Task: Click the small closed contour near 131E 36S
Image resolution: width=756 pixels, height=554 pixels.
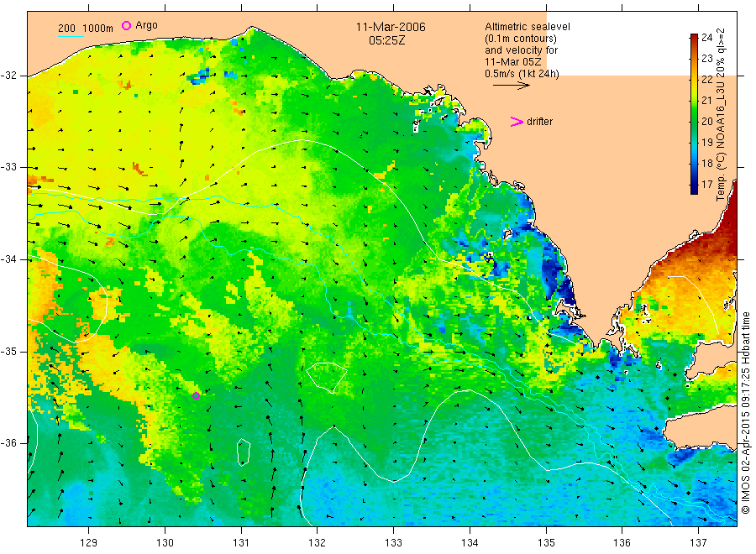Action: coord(244,452)
